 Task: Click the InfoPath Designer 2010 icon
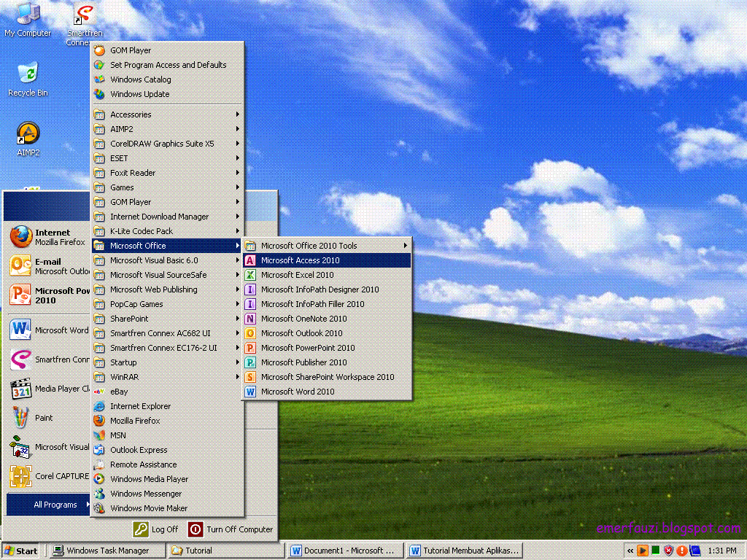click(250, 289)
